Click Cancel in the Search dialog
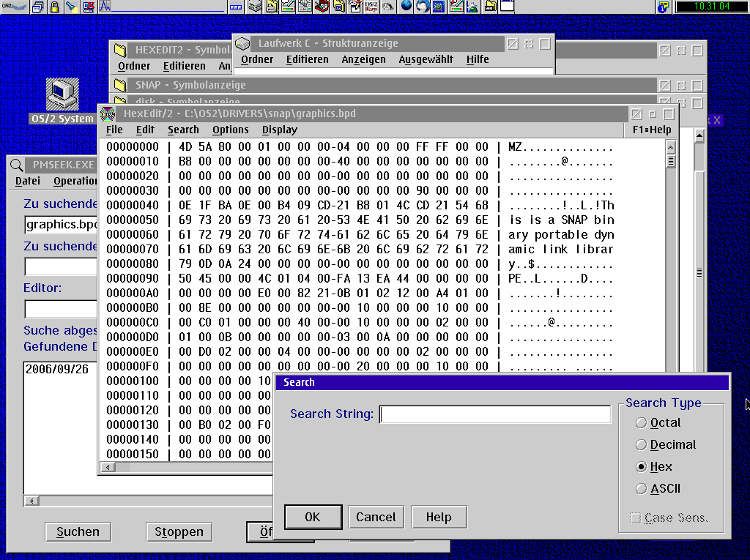 click(376, 518)
